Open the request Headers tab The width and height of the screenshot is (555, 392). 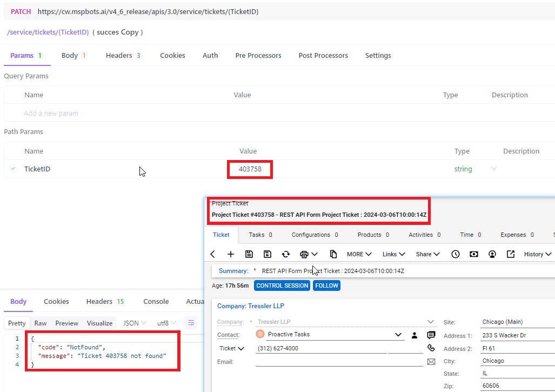coord(123,55)
